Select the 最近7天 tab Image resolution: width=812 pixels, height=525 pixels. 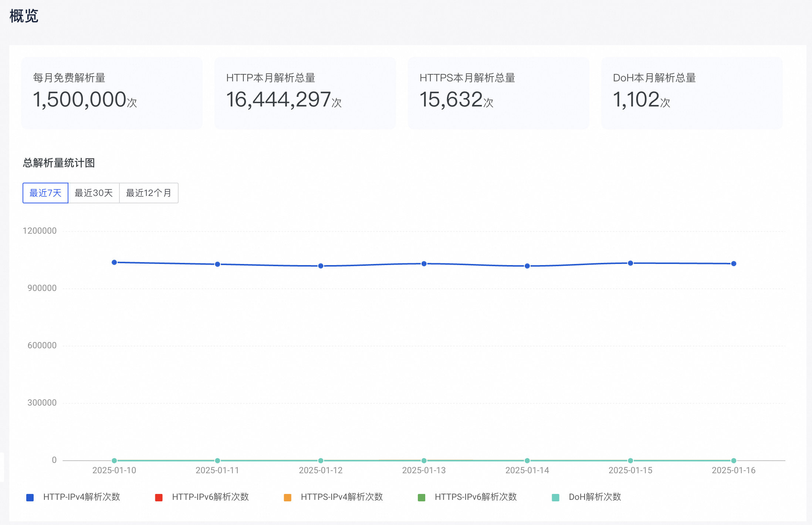click(45, 193)
